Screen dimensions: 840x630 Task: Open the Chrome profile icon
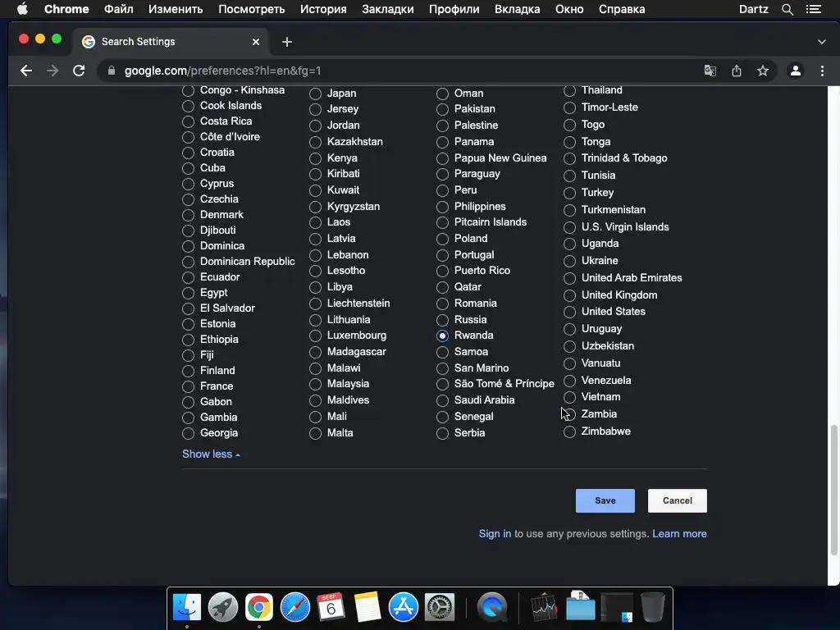pos(796,71)
